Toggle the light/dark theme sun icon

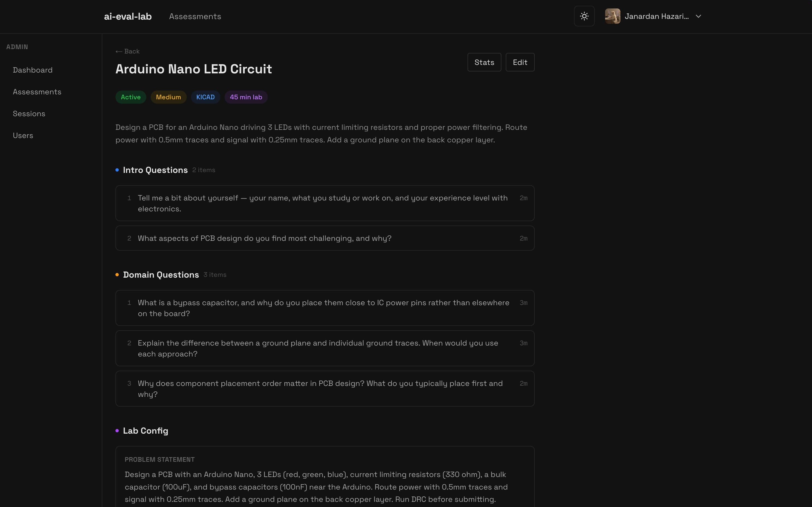584,16
